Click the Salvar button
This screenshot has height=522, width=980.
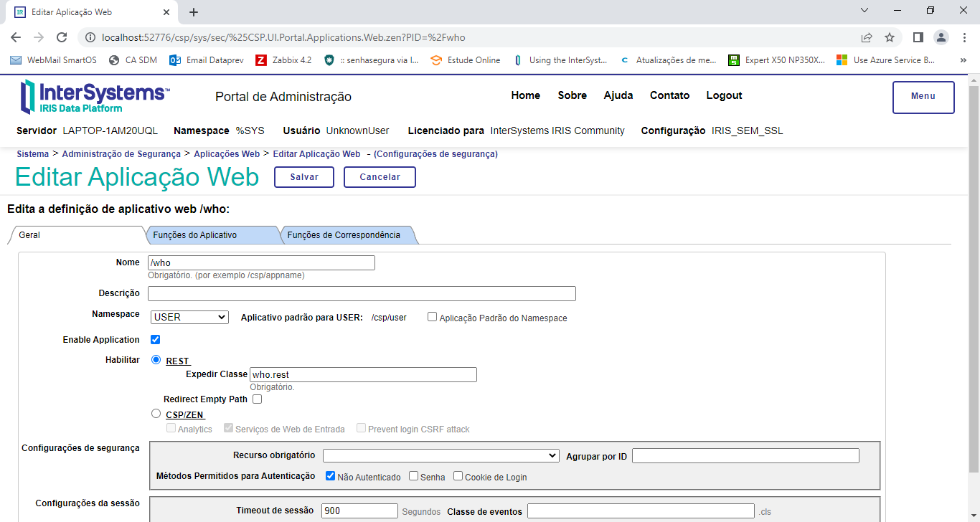[x=304, y=177]
